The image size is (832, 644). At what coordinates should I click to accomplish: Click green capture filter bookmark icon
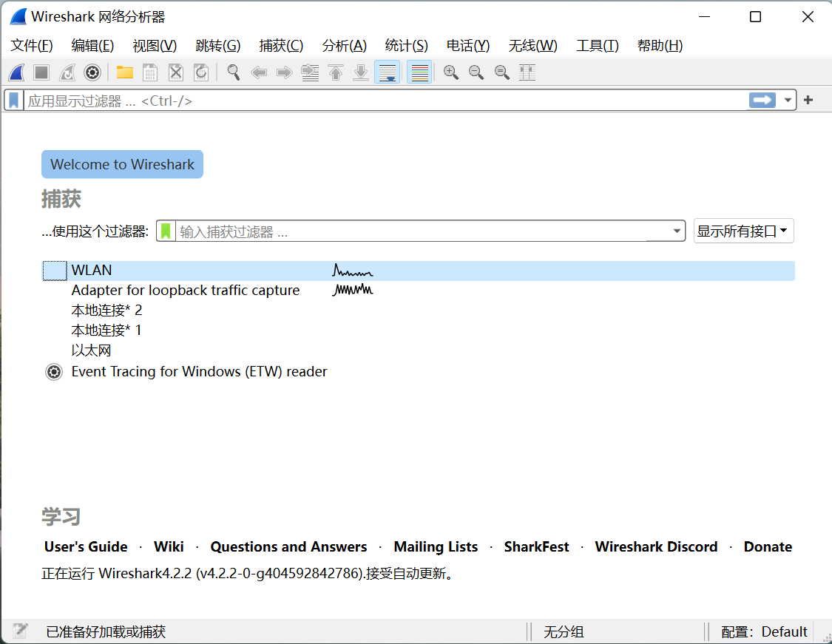point(166,231)
